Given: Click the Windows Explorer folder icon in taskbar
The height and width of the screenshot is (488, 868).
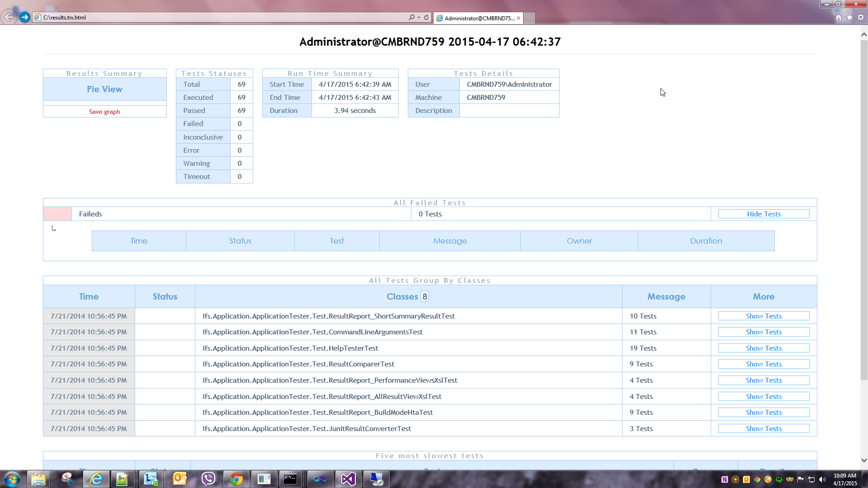Looking at the screenshot, I should [37, 479].
